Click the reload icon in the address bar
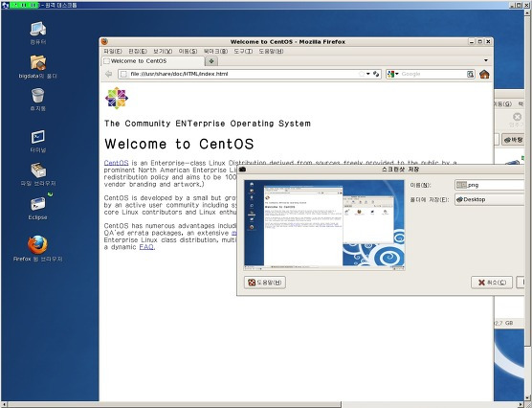This screenshot has height=408, width=532. (376, 74)
